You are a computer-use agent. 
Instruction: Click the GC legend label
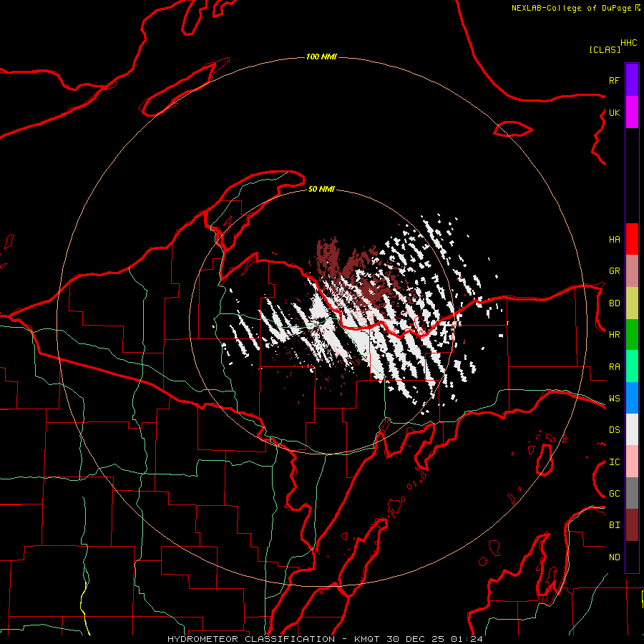click(614, 493)
